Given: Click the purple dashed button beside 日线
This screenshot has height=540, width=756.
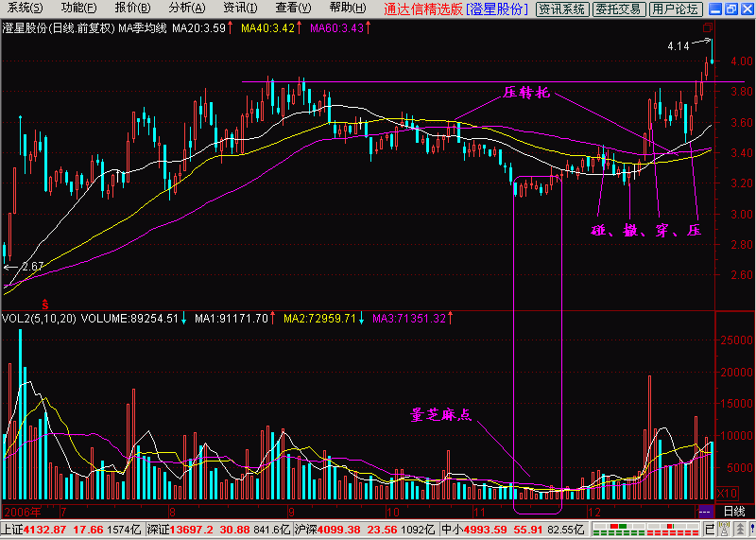Looking at the screenshot, I should (705, 511).
